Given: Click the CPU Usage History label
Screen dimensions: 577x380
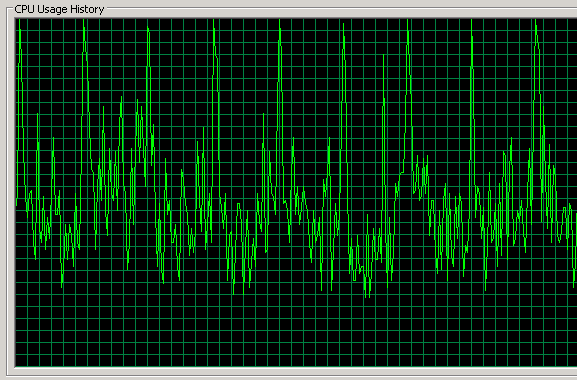Looking at the screenshot, I should click(59, 9).
